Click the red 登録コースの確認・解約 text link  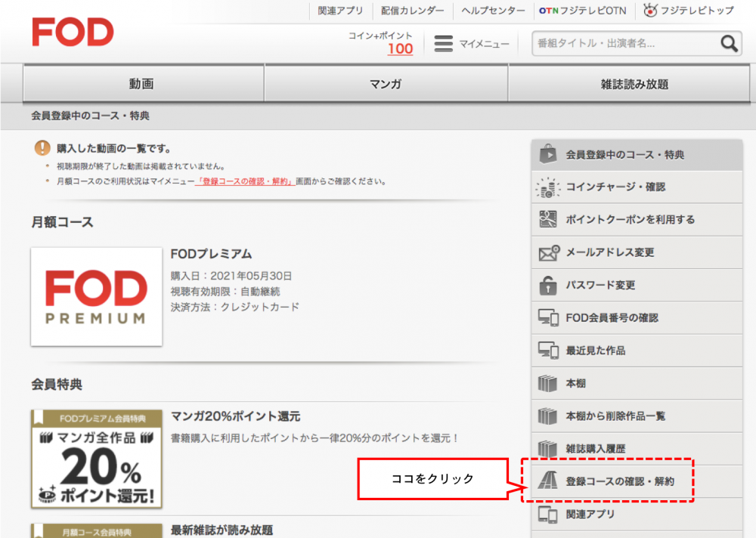(245, 182)
